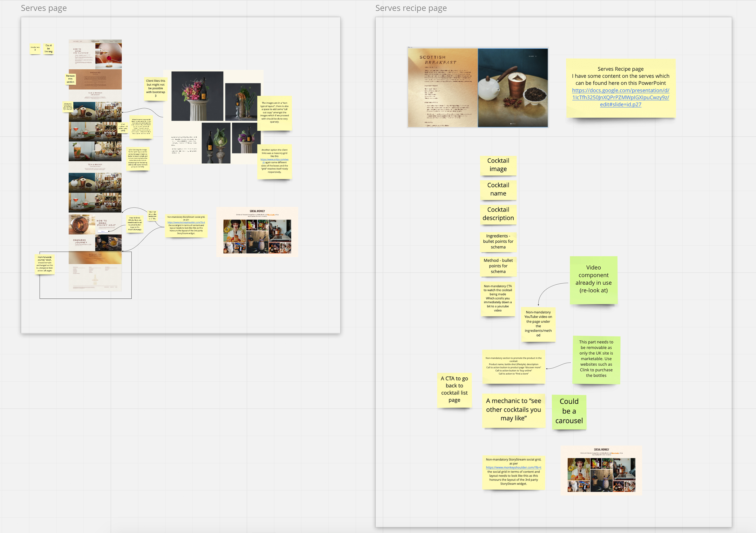Select "when deciding the design for the grid" note

138,159
